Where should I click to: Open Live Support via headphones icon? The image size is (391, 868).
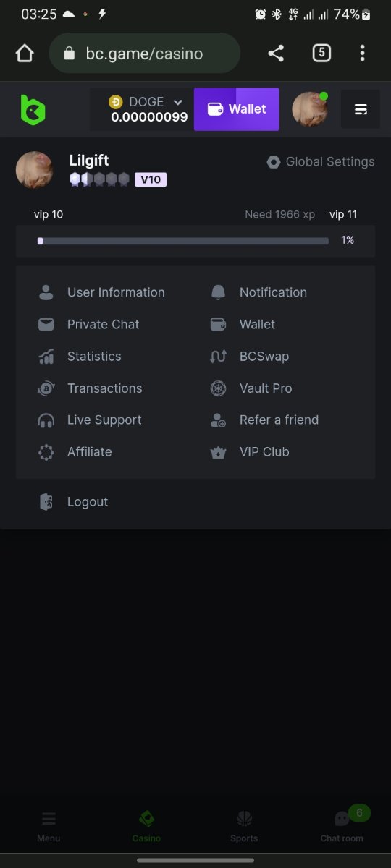tap(46, 420)
